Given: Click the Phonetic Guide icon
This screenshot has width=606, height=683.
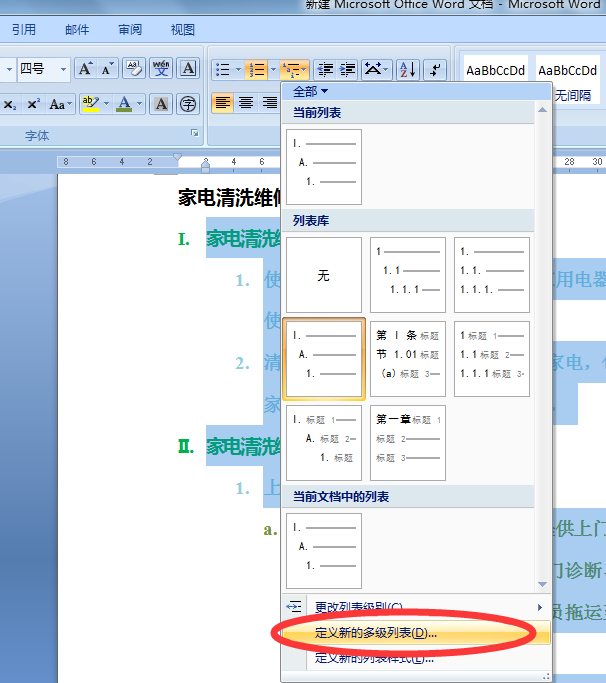Looking at the screenshot, I should (x=161, y=69).
